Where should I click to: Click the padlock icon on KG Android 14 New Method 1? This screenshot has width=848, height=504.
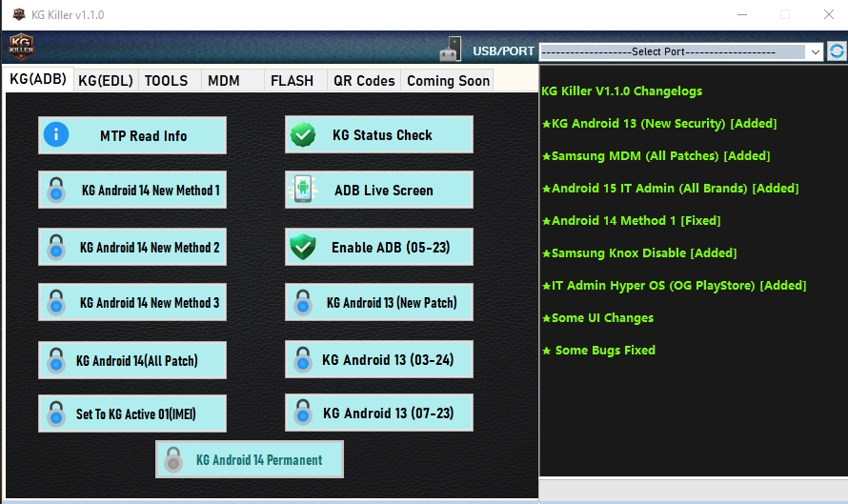point(56,191)
